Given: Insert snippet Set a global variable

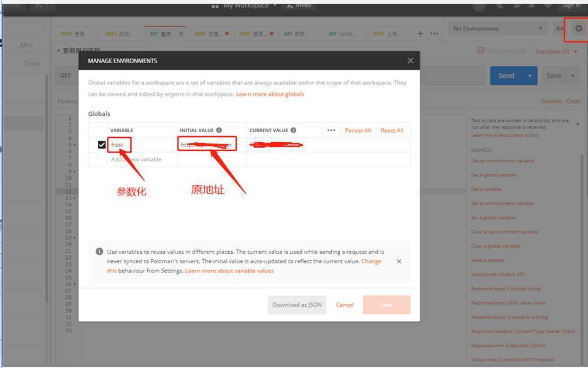Looking at the screenshot, I should pyautogui.click(x=493, y=218).
